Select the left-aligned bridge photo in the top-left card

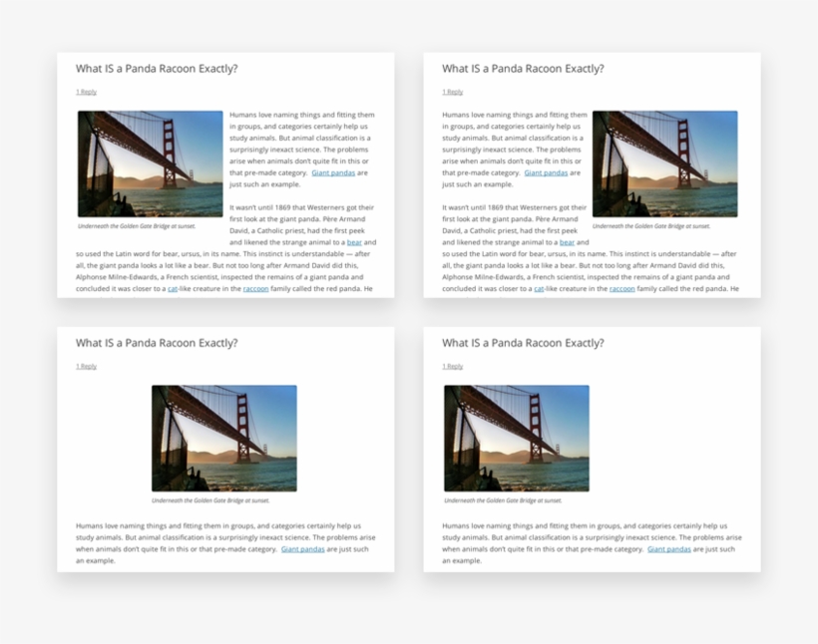coord(148,161)
